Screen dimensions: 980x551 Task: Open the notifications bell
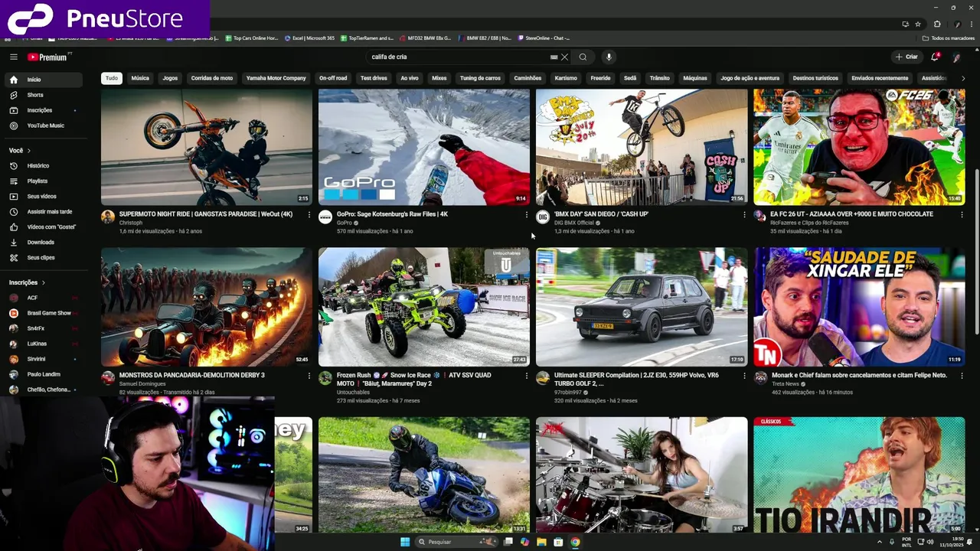pos(935,57)
